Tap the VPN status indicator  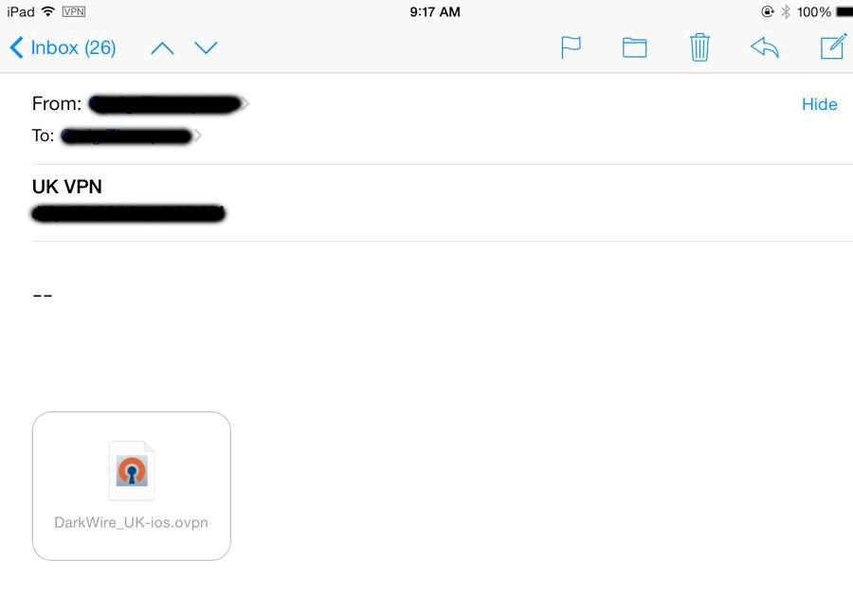tap(73, 11)
